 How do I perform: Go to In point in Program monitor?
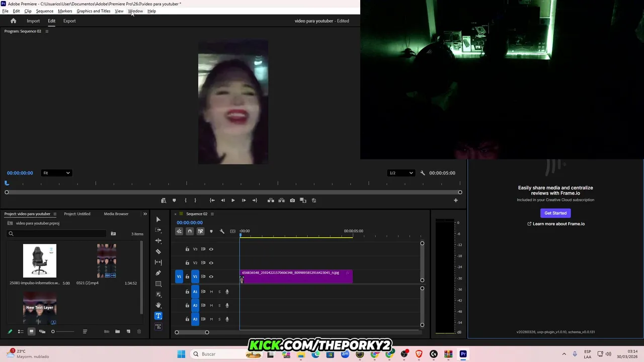(x=212, y=201)
